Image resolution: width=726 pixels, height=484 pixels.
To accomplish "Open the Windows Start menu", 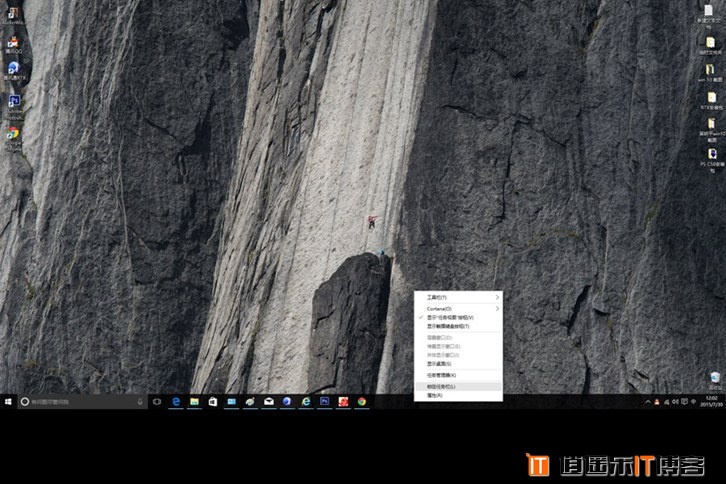I will tap(8, 402).
